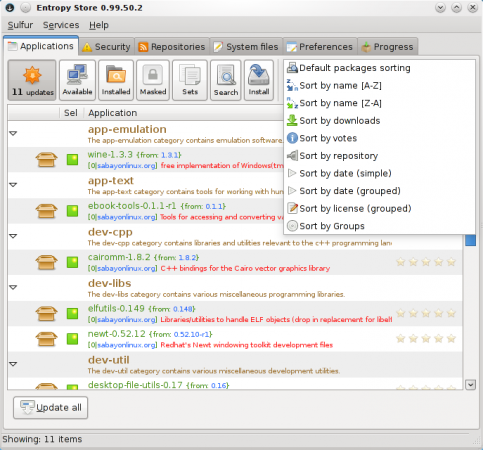Switch to the Preferences tab
Viewport: 483px width, 450px height.
pyautogui.click(x=320, y=47)
